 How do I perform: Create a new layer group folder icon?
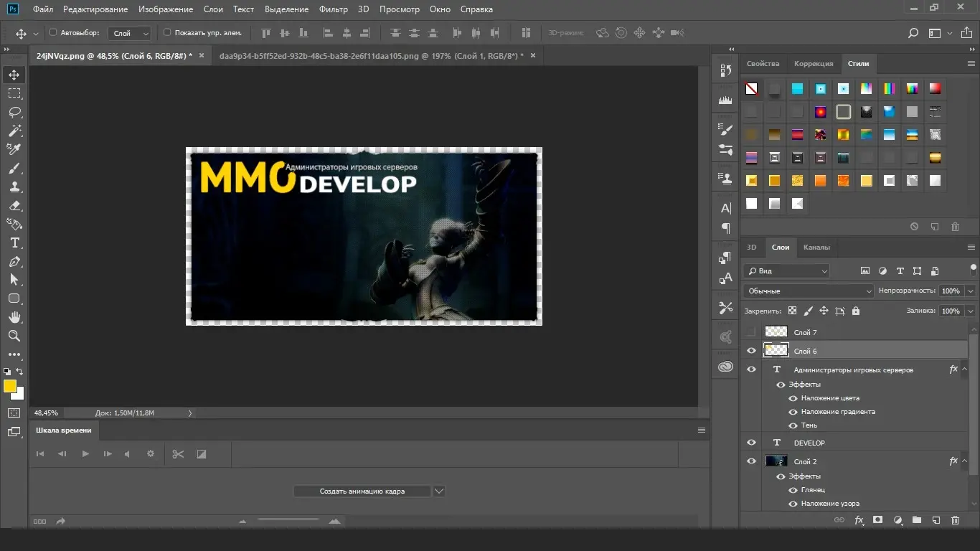pyautogui.click(x=916, y=520)
